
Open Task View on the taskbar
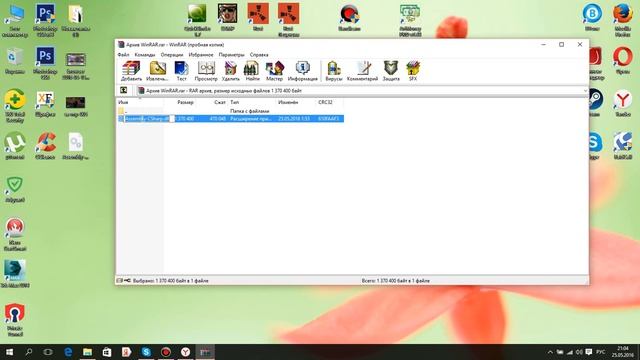[48, 352]
